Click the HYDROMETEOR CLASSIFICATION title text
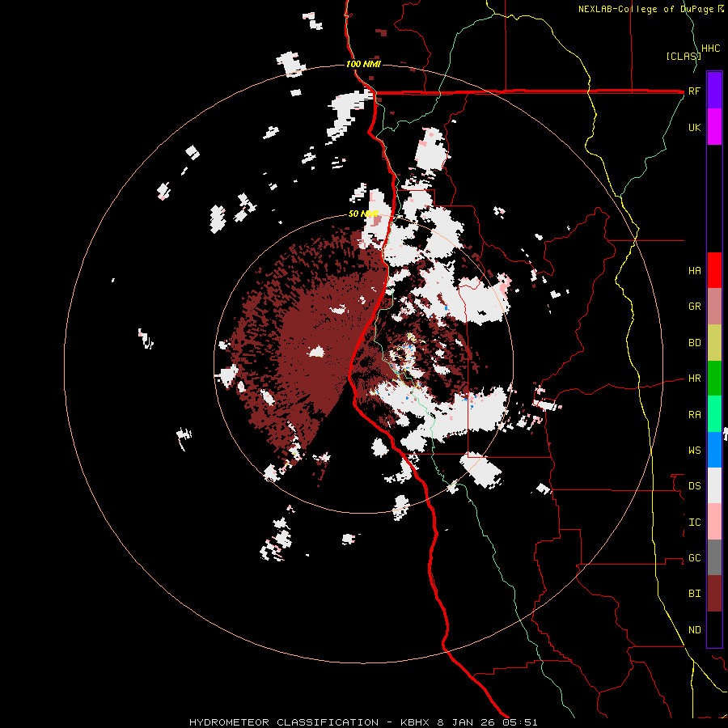Image resolution: width=728 pixels, height=728 pixels. coord(284,722)
